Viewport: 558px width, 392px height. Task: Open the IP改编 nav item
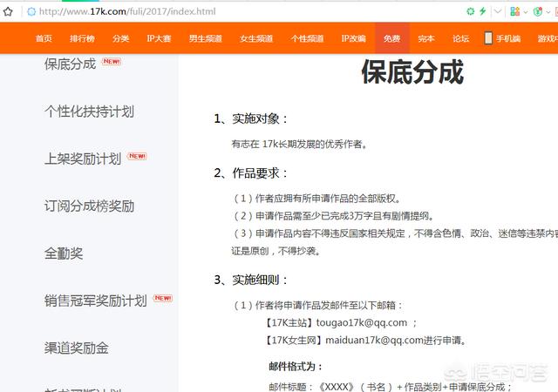point(354,38)
